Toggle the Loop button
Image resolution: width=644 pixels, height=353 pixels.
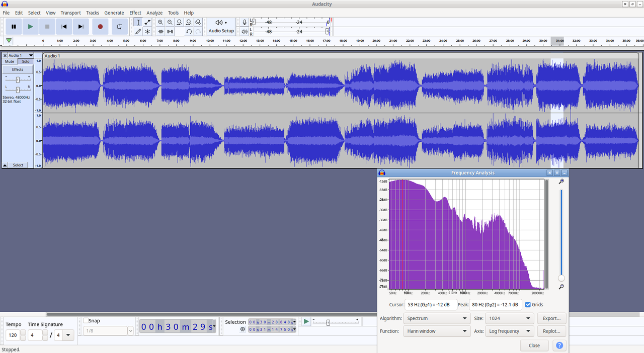[x=119, y=27]
